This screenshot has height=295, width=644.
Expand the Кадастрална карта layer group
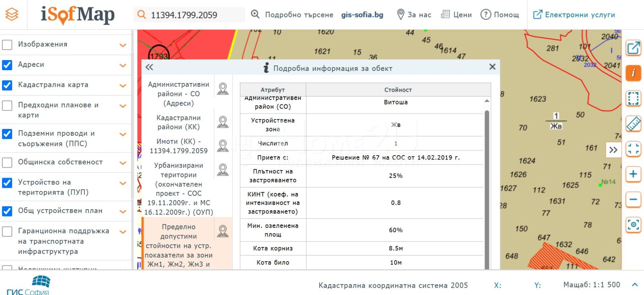[123, 85]
